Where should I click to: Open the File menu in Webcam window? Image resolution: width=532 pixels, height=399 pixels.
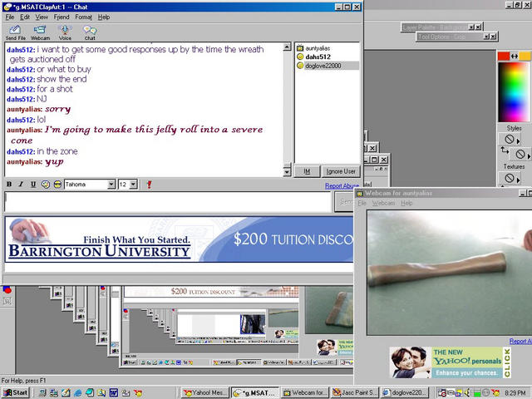coord(362,203)
